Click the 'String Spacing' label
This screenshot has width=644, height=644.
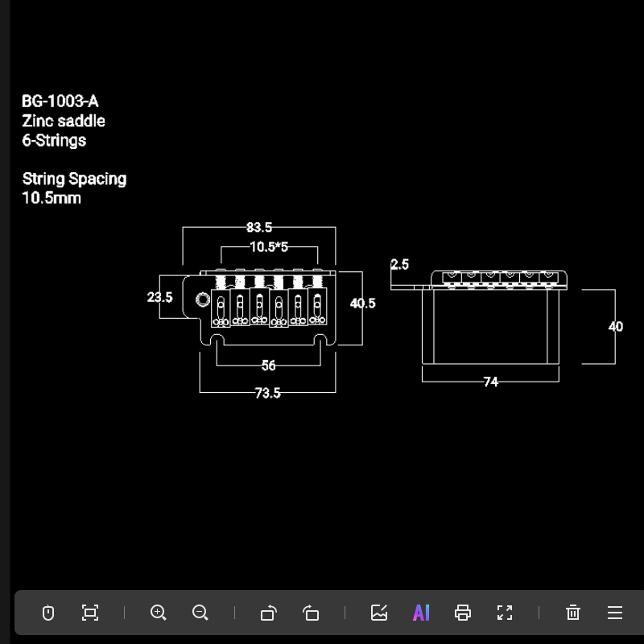tap(74, 179)
